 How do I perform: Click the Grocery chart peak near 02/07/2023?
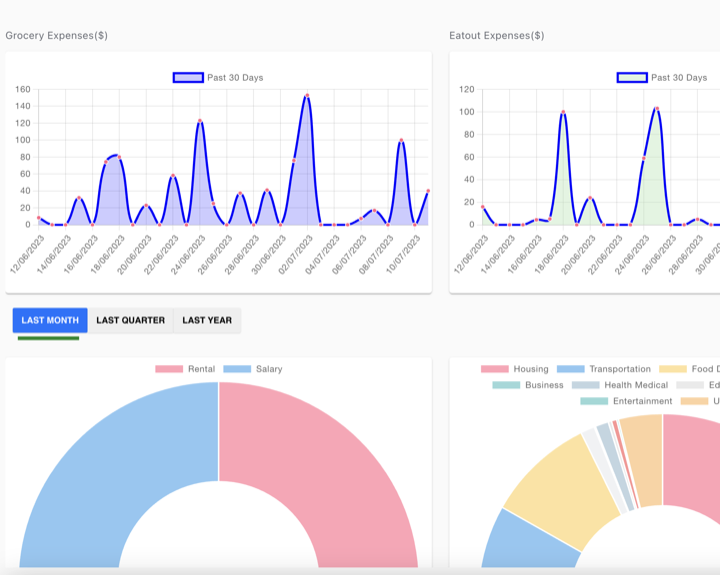(x=307, y=96)
